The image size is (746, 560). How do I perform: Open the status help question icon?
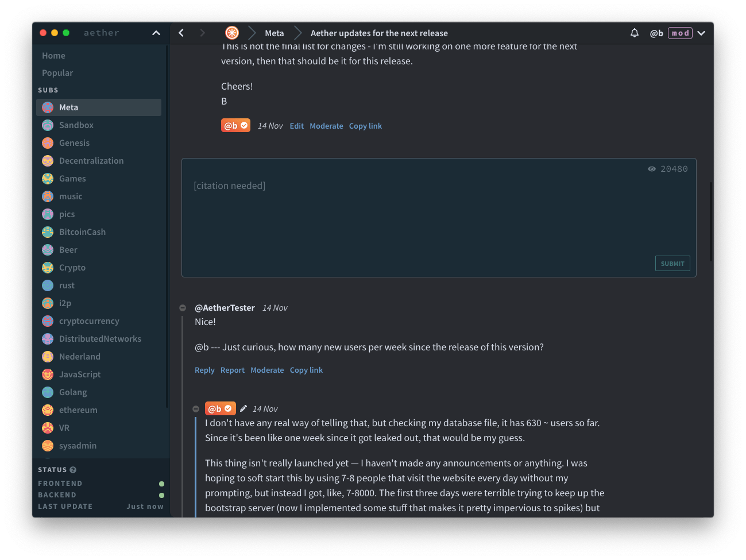tap(73, 470)
